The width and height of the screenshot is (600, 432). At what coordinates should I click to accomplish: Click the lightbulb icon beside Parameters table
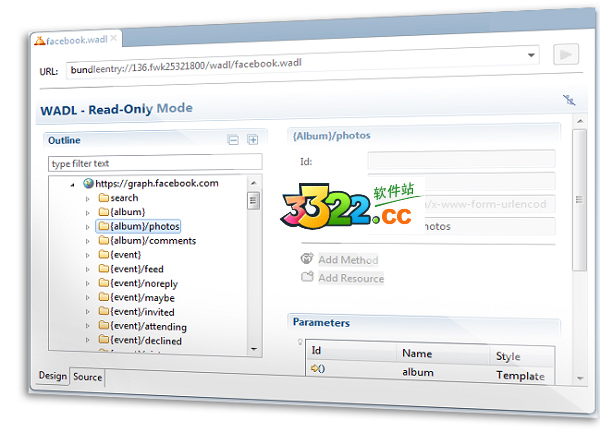300,341
